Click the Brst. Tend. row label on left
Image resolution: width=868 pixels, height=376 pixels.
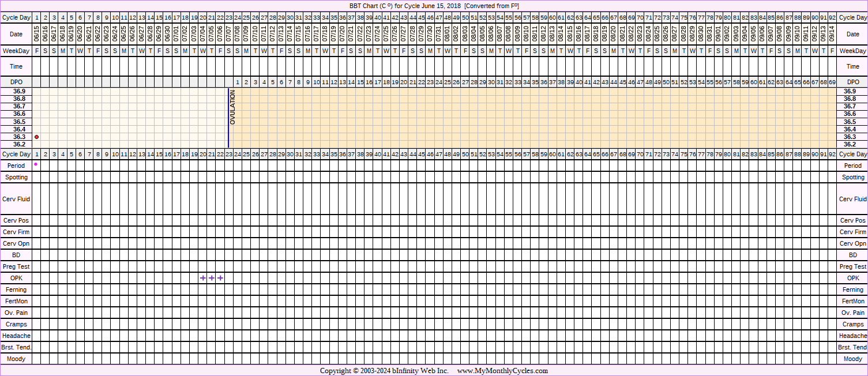[16, 347]
